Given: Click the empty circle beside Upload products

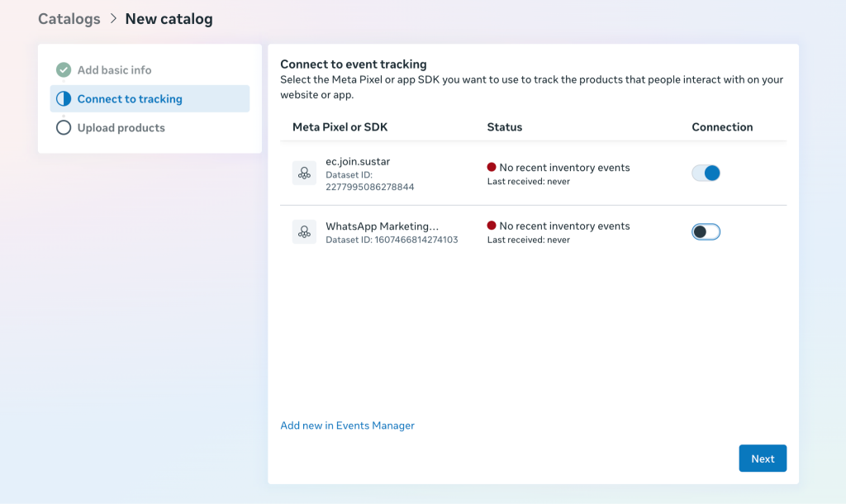Looking at the screenshot, I should tap(64, 128).
